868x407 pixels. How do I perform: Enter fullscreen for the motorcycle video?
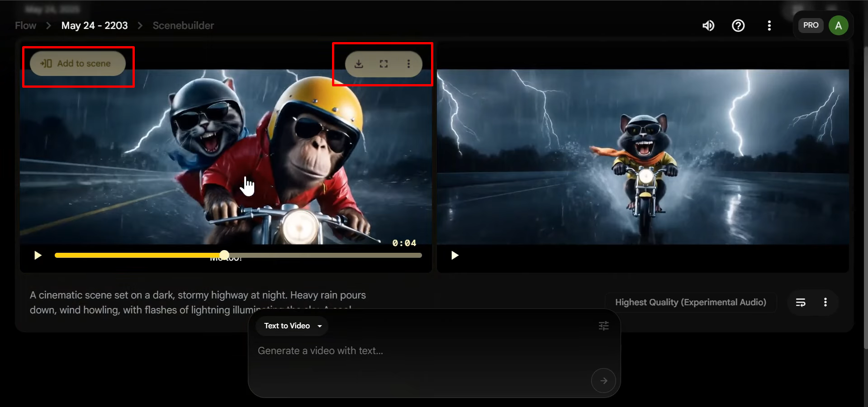click(384, 64)
